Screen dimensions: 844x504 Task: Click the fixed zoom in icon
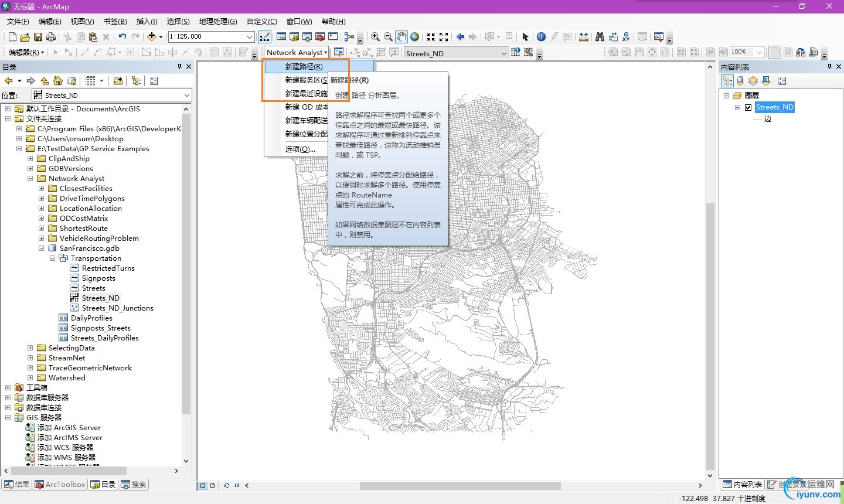431,37
